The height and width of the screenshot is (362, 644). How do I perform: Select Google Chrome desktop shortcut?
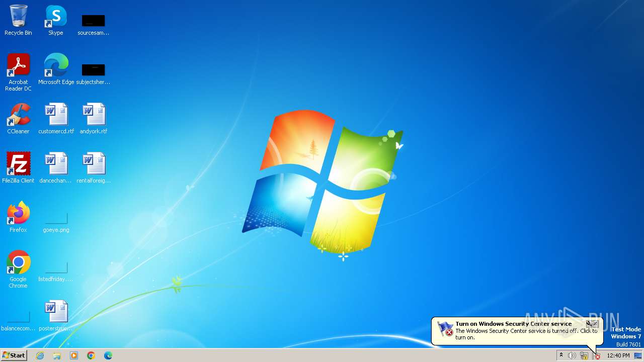pyautogui.click(x=18, y=269)
